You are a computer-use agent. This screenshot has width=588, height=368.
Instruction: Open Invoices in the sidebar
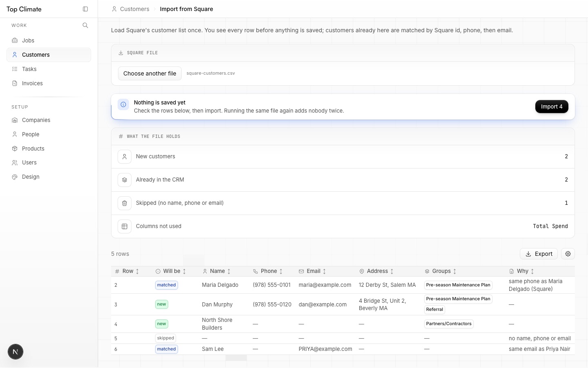click(49, 83)
